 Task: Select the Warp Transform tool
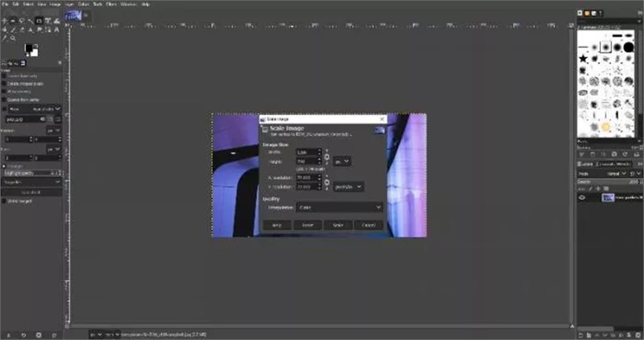click(57, 21)
